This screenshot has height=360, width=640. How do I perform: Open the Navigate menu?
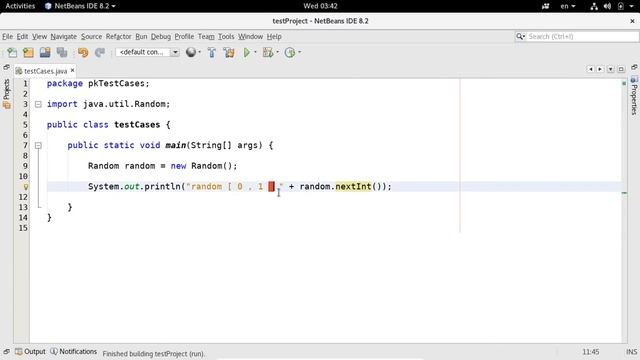pyautogui.click(x=64, y=36)
